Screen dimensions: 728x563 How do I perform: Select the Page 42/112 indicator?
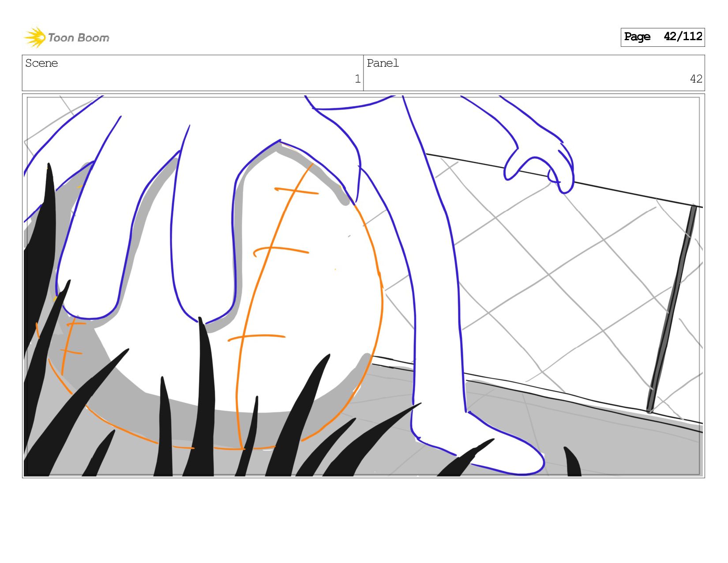pyautogui.click(x=663, y=37)
